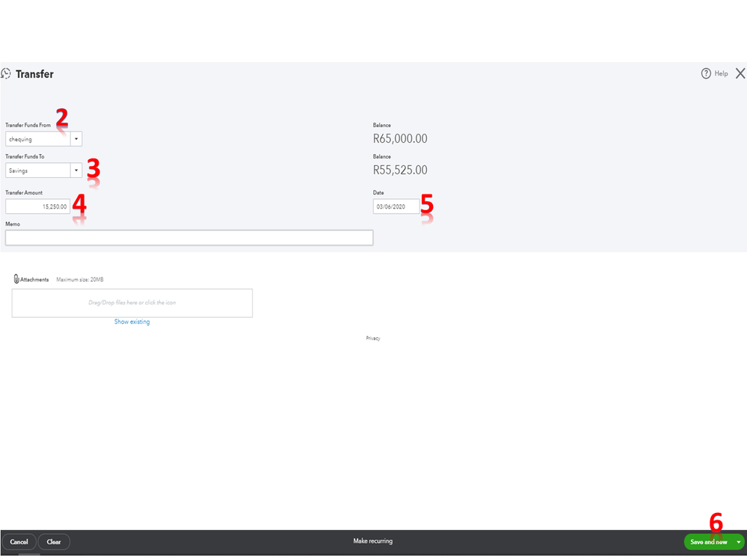Click the Attachments label text

pos(35,280)
